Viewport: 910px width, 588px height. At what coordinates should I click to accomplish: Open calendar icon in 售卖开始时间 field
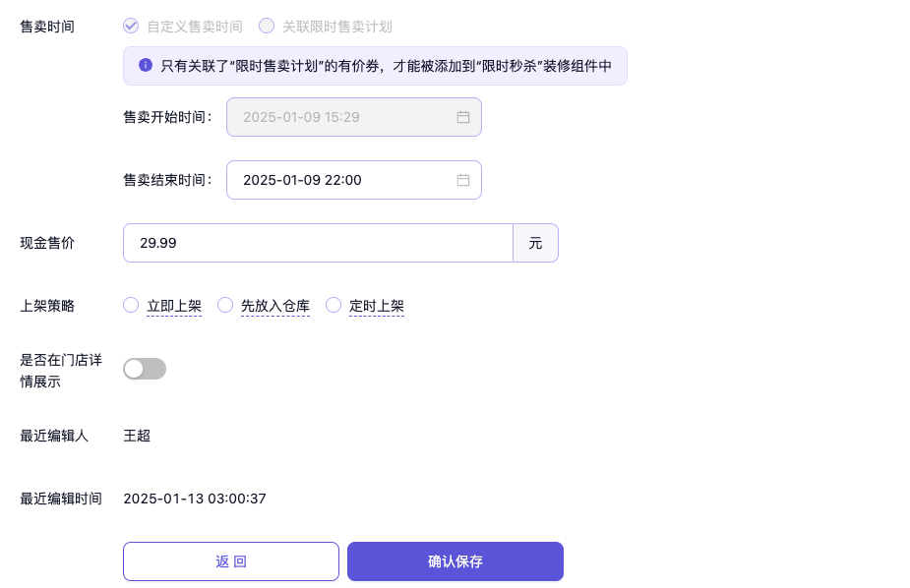(463, 117)
